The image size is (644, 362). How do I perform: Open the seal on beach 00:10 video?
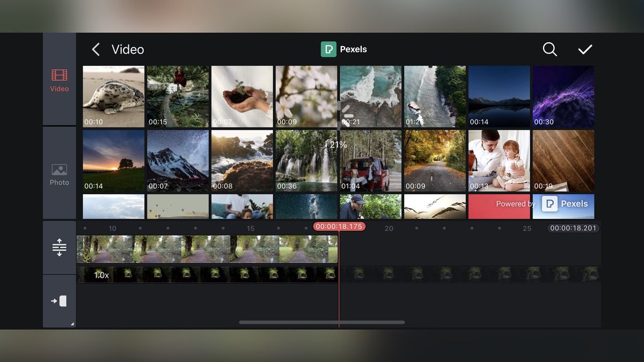click(113, 97)
